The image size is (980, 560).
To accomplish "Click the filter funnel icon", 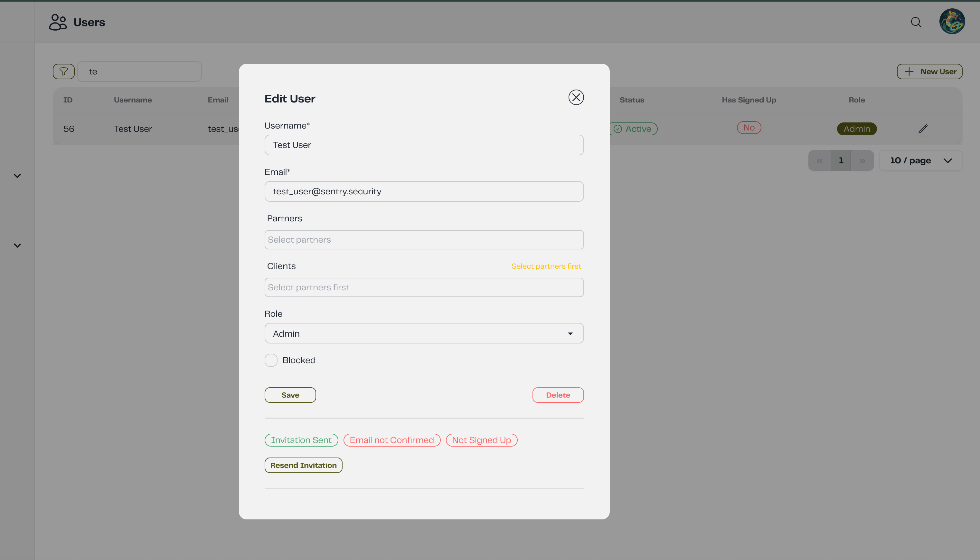I will point(63,72).
